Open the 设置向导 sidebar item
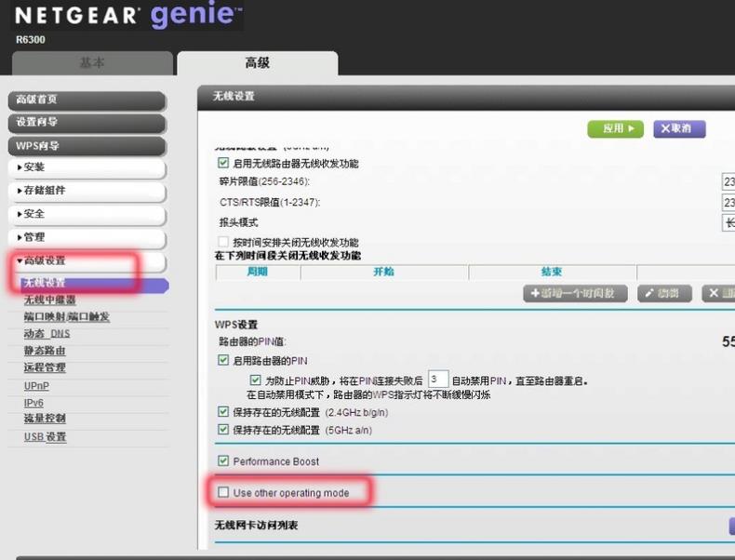Image resolution: width=735 pixels, height=560 pixels. (x=87, y=123)
